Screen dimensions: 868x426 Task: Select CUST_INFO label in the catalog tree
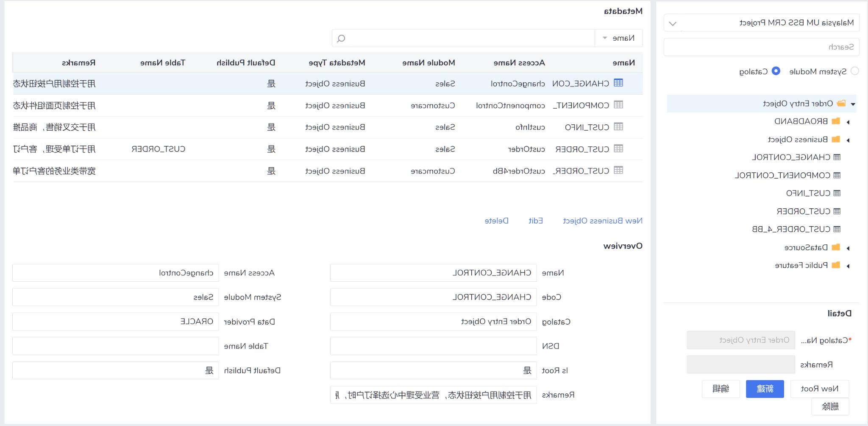[x=808, y=193]
